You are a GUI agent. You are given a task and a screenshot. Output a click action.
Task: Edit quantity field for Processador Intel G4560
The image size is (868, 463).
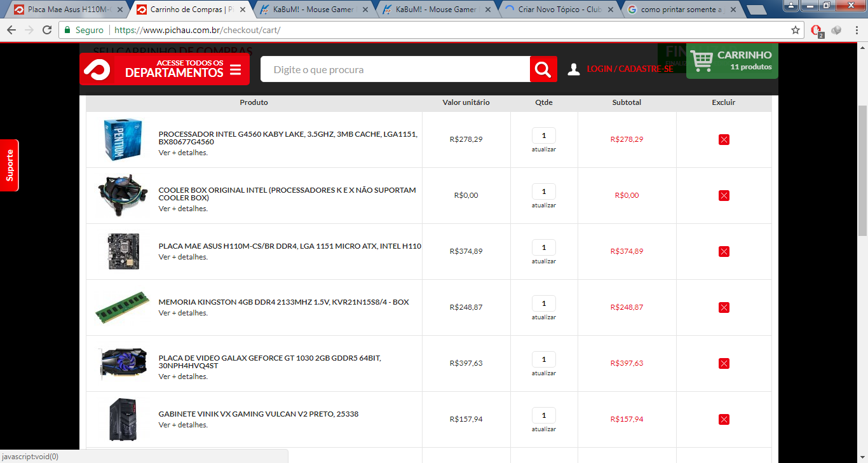coord(544,135)
